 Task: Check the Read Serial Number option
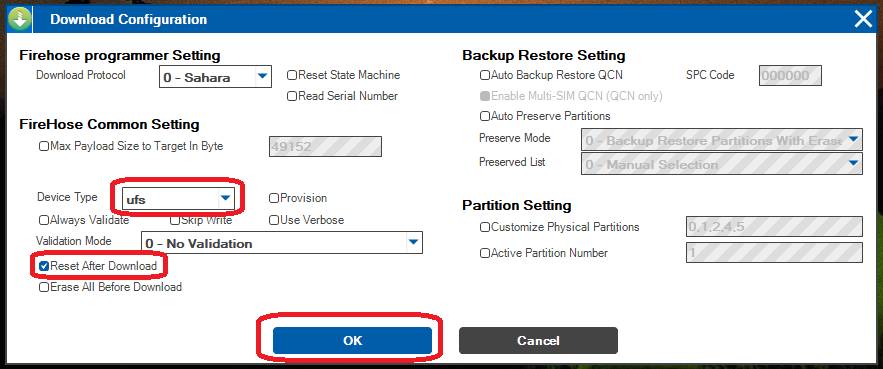(292, 96)
